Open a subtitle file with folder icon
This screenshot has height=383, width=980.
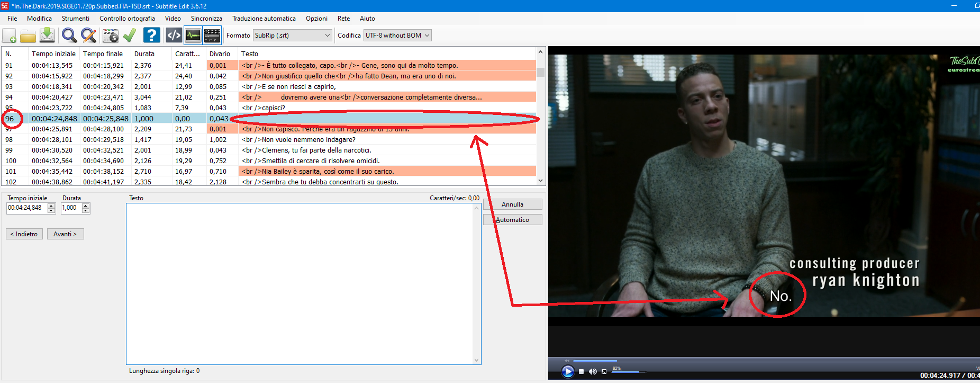(28, 35)
